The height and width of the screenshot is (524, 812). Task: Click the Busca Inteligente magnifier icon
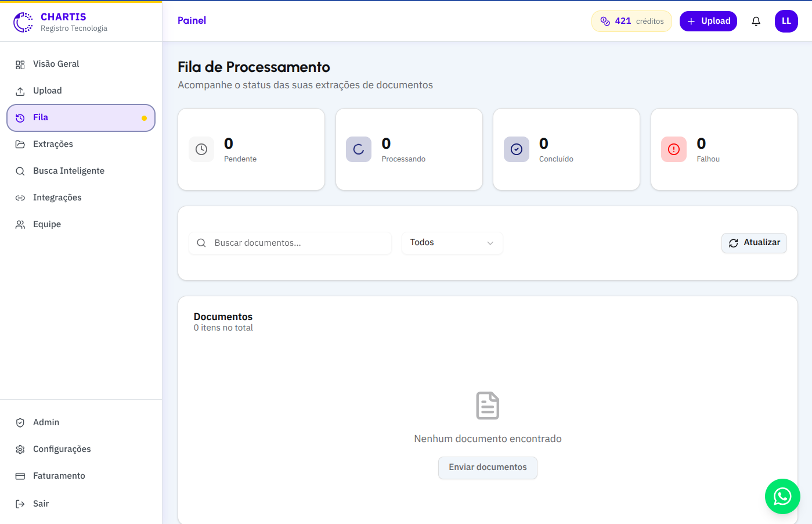click(20, 171)
